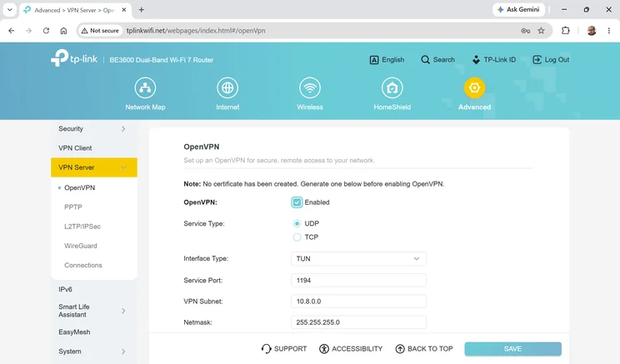The image size is (620, 364).
Task: Select L2TP/IPSec in the sidebar
Action: [x=82, y=227]
